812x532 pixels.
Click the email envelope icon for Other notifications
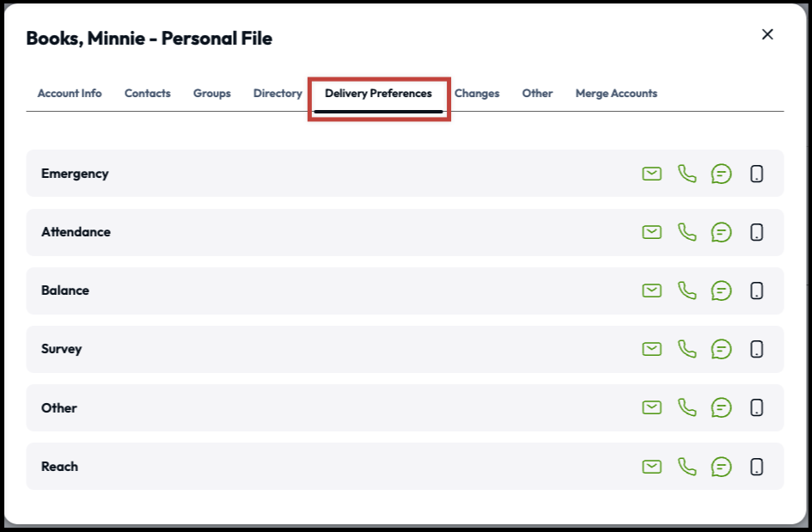tap(652, 407)
